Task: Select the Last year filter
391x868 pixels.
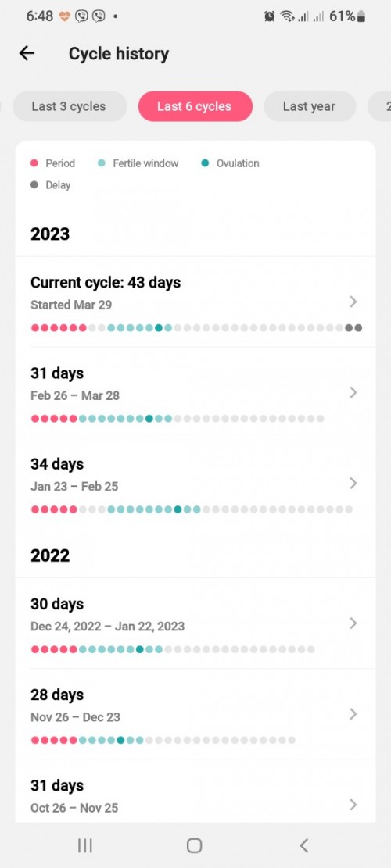Action: point(310,106)
